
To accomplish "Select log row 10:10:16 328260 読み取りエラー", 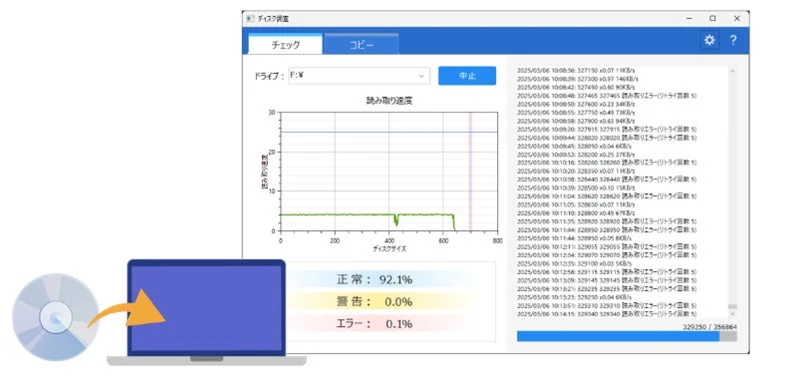I will (607, 162).
